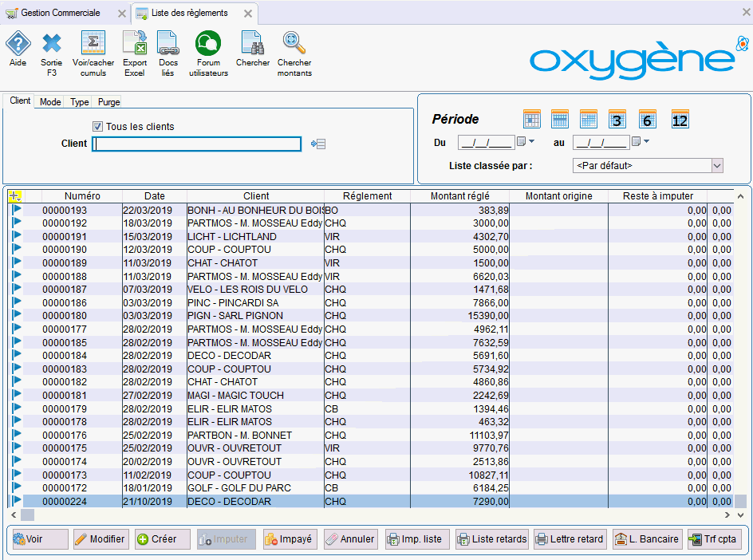Open the Du date calendar picker
The height and width of the screenshot is (560, 753).
(526, 142)
